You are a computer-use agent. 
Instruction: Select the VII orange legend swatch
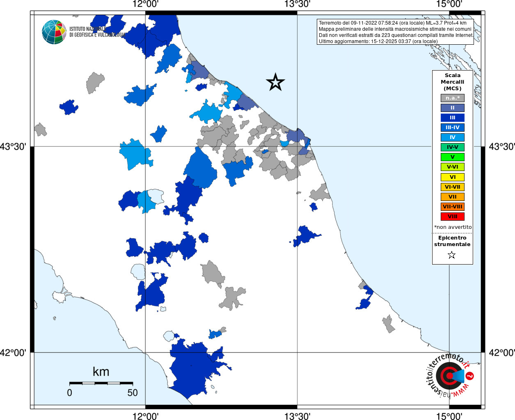tap(453, 197)
